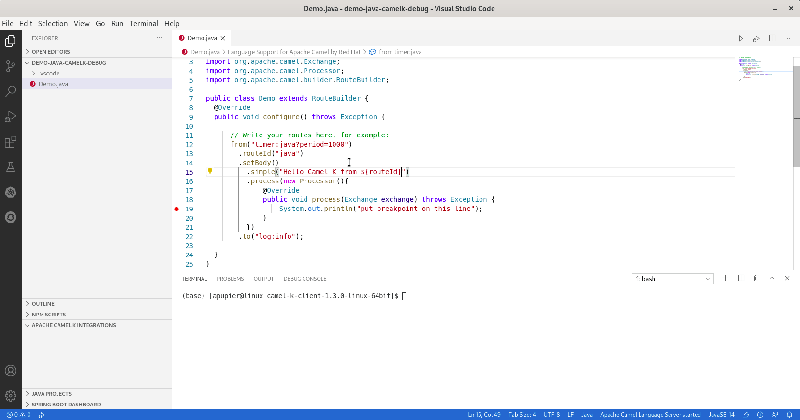The image size is (800, 420).
Task: Expand the Java Projects section
Action: pyautogui.click(x=97, y=394)
